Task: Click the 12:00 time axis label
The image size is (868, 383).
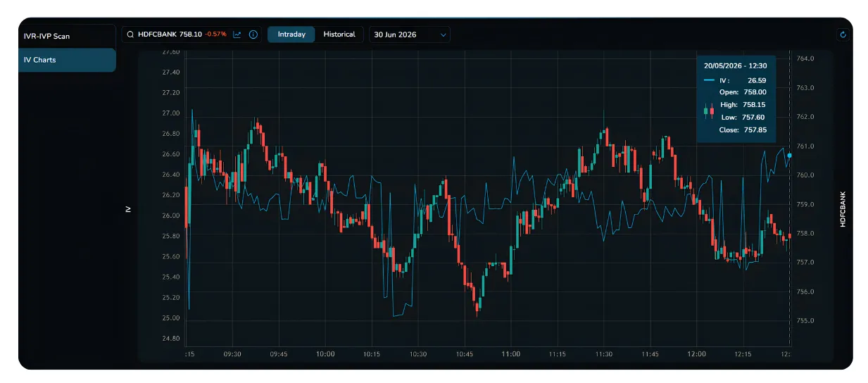Action: click(x=696, y=354)
